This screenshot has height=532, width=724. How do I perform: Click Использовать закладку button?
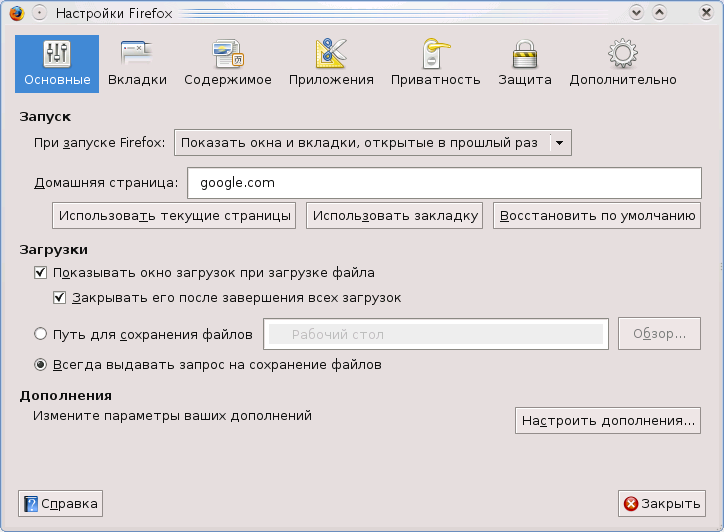[x=394, y=216]
